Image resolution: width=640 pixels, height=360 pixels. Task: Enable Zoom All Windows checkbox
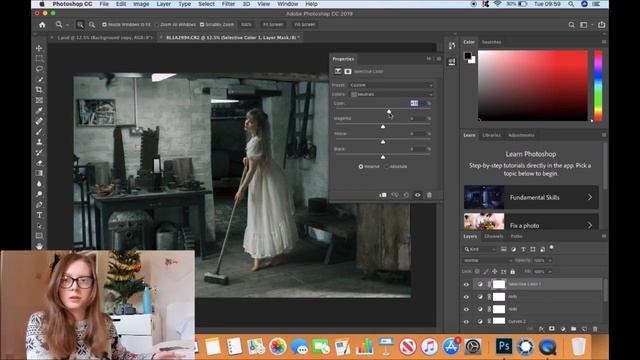tap(157, 24)
